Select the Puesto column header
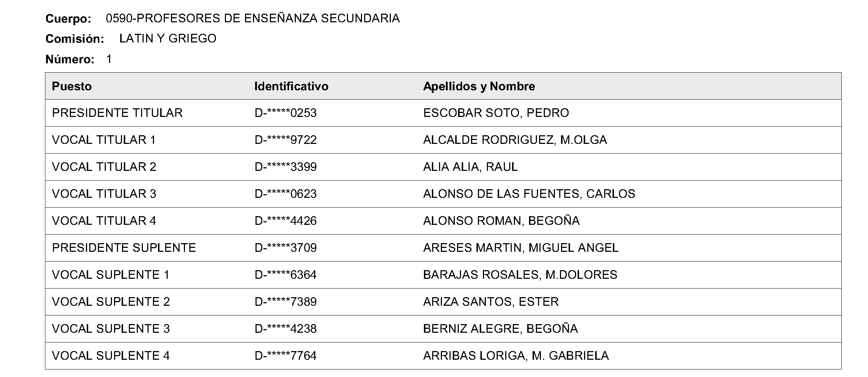Viewport: 868px width, 377px height. click(x=72, y=86)
